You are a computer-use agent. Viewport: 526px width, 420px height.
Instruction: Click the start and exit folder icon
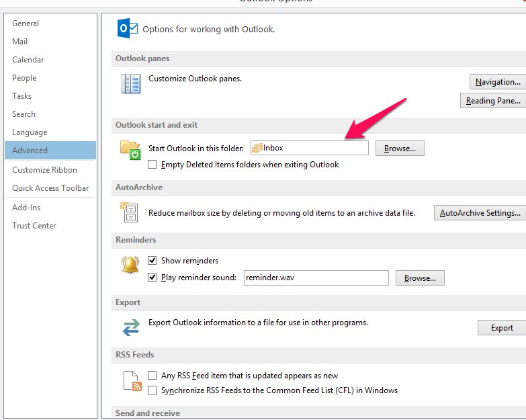click(130, 150)
